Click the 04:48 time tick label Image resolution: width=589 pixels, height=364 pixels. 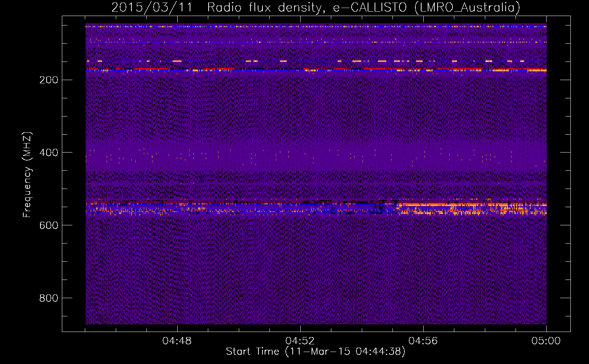tap(177, 341)
